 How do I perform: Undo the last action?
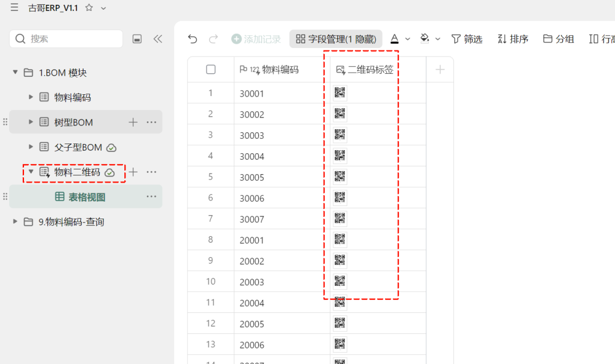193,39
